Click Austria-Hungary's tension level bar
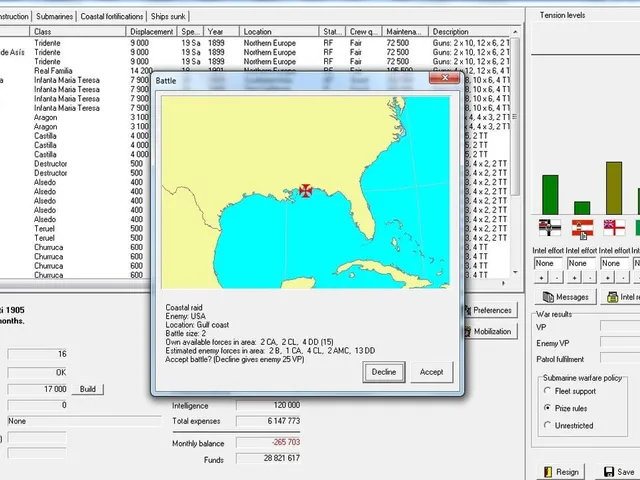Viewport: 640px width, 480px height. coord(582,208)
